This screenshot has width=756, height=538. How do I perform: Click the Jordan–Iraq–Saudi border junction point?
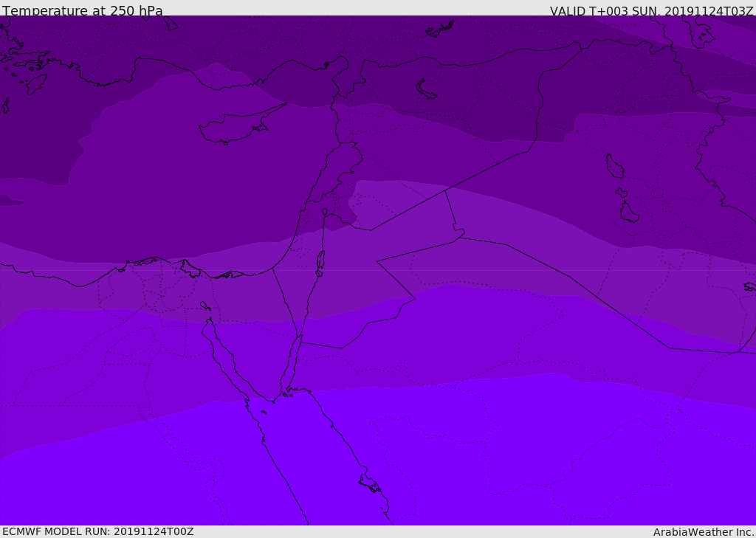pyautogui.click(x=459, y=237)
